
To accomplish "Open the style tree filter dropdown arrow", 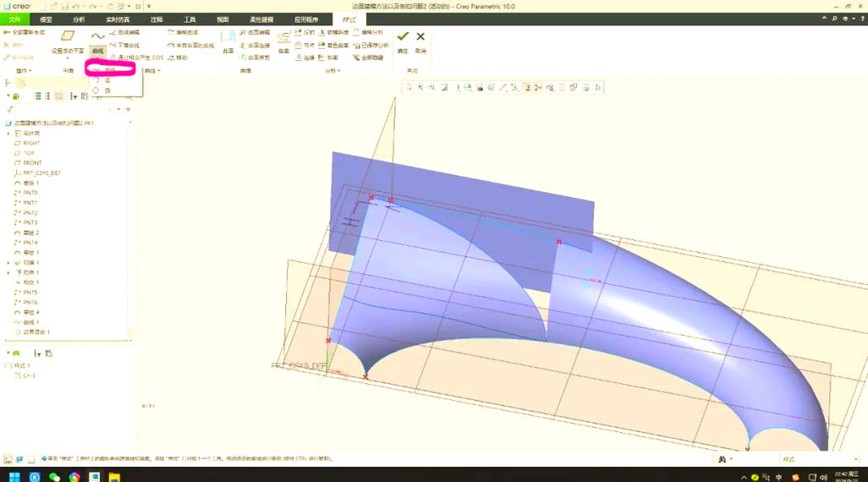I will point(37,353).
